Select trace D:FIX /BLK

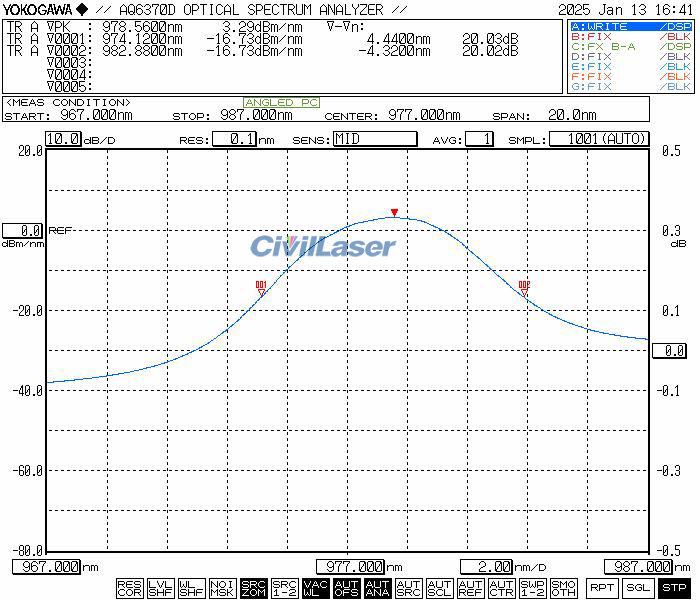[x=631, y=57]
